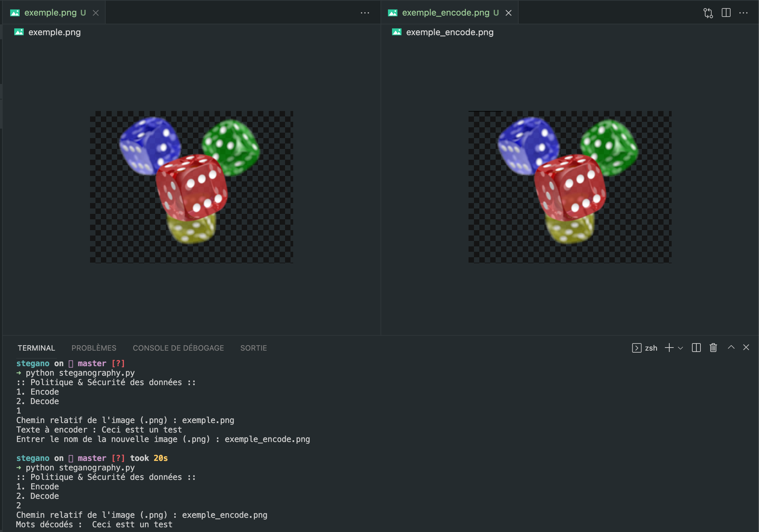Open the CONSOLE DE DÉBOGAGE panel tab
The image size is (759, 532).
178,348
